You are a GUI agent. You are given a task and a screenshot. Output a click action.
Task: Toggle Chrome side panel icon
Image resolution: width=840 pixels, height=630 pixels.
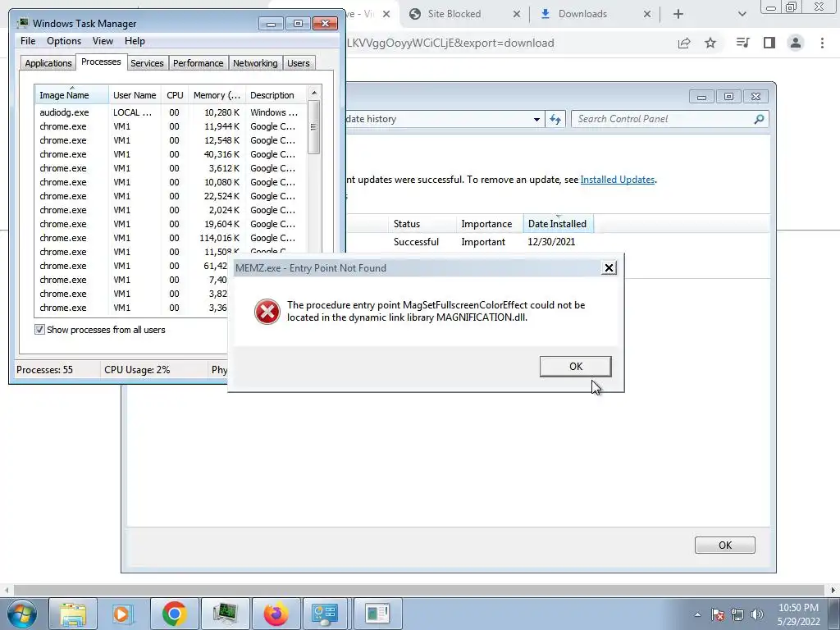pos(769,43)
